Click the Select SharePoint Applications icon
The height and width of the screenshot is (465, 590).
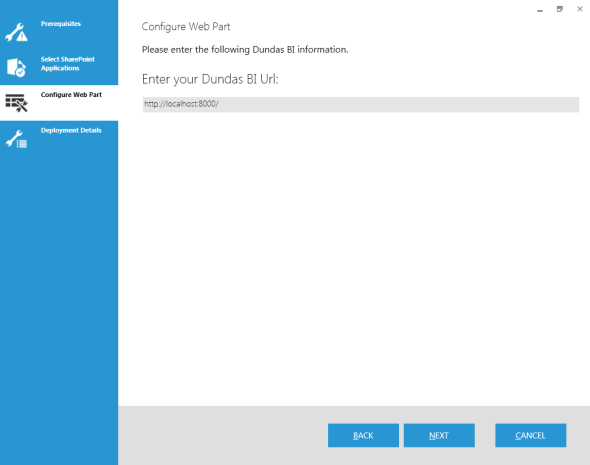(16, 67)
